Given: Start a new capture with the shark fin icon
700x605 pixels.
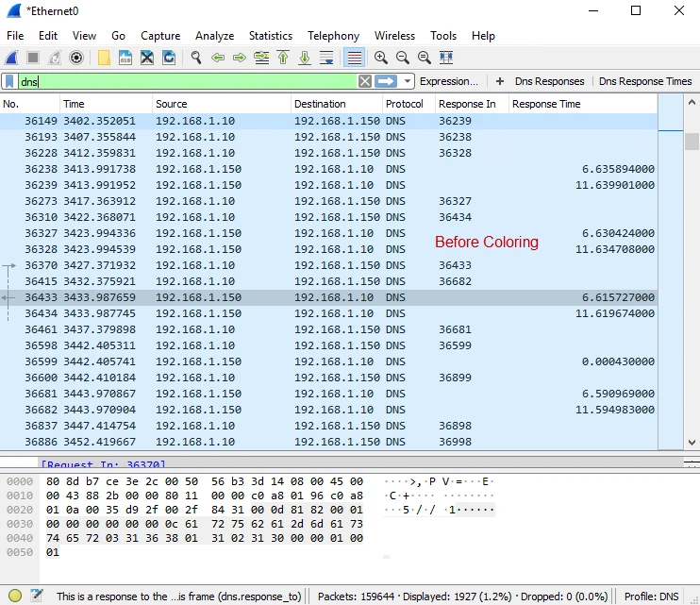Looking at the screenshot, I should [11, 58].
